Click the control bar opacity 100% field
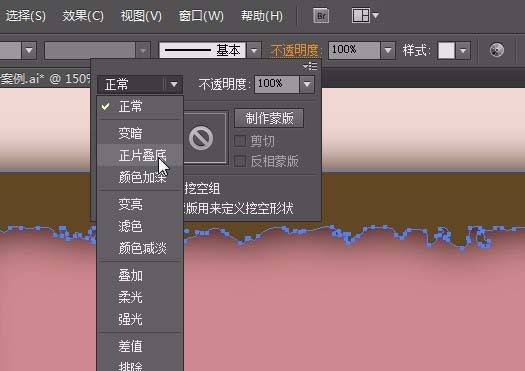 pyautogui.click(x=354, y=51)
